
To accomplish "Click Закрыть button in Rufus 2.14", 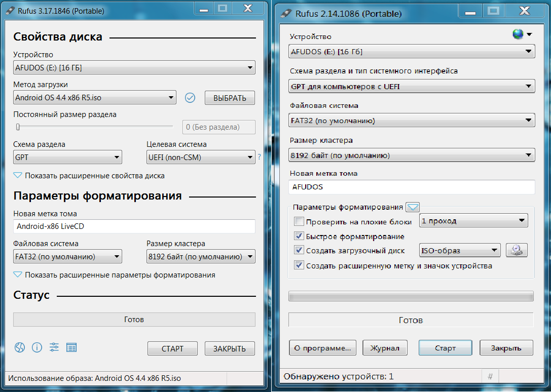I will (506, 348).
